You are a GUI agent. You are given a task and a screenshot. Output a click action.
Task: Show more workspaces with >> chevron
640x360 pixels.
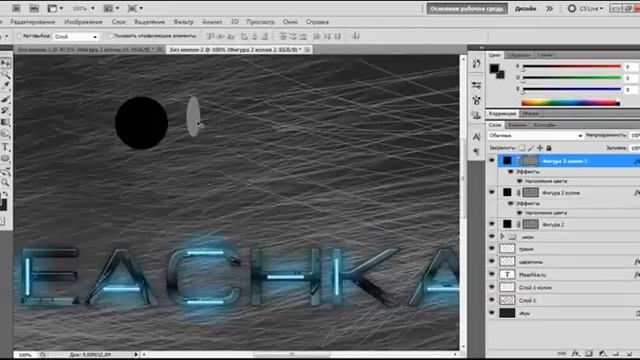point(549,9)
